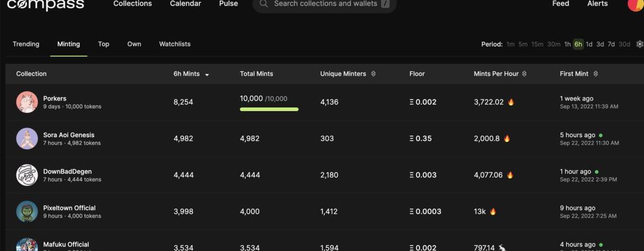Click the Pixeltown Official avatar icon
Viewport: 644px width, 251px height.
point(27,211)
